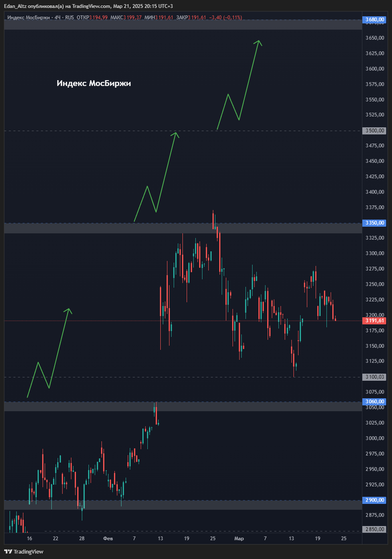Click the change value −3,40 (−0,11%)
The width and height of the screenshot is (392, 559).
226,17
